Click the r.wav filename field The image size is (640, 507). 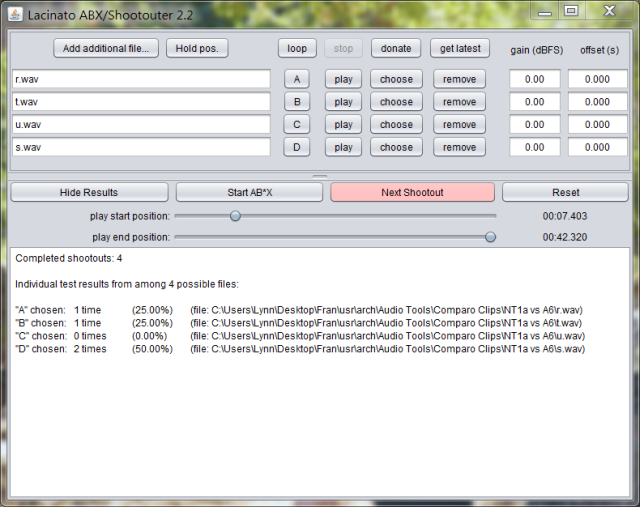click(141, 79)
